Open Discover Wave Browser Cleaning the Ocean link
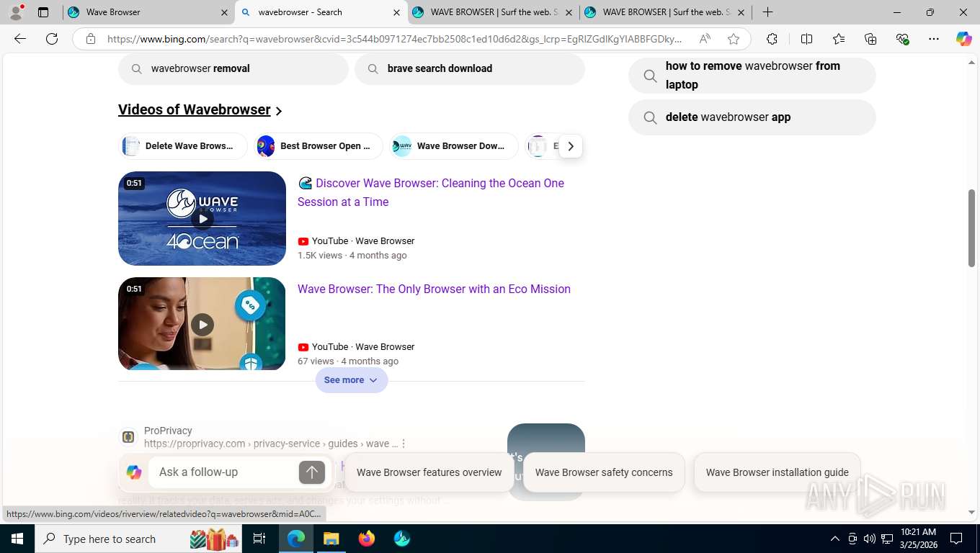Viewport: 980px width, 553px height. [431, 192]
